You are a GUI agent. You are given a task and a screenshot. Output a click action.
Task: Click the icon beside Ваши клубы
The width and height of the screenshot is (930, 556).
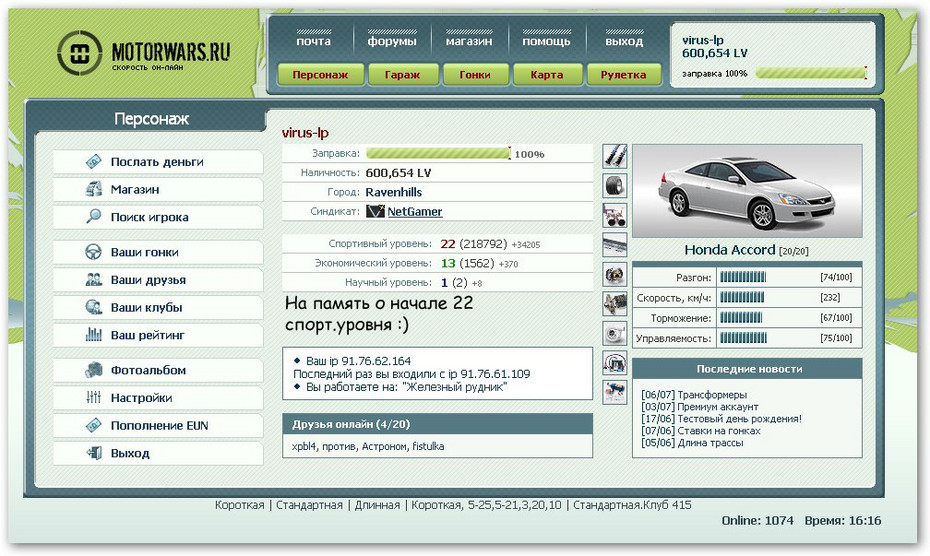[x=94, y=307]
